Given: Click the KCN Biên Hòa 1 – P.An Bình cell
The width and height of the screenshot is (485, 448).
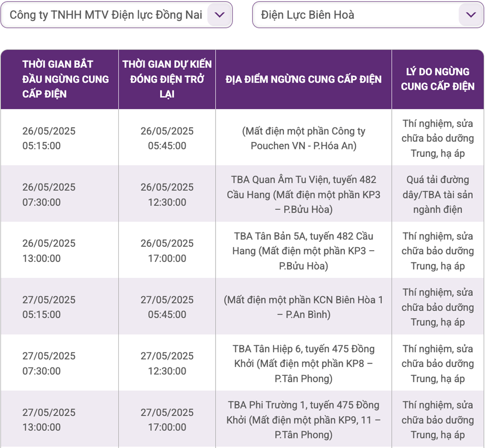Looking at the screenshot, I should [x=304, y=307].
